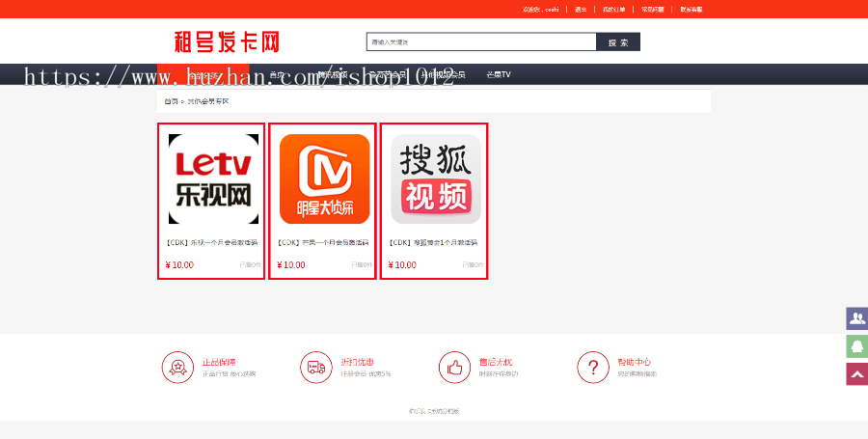Click the 售后无忧 footer heading
Image resolution: width=868 pixels, height=439 pixels.
click(496, 362)
